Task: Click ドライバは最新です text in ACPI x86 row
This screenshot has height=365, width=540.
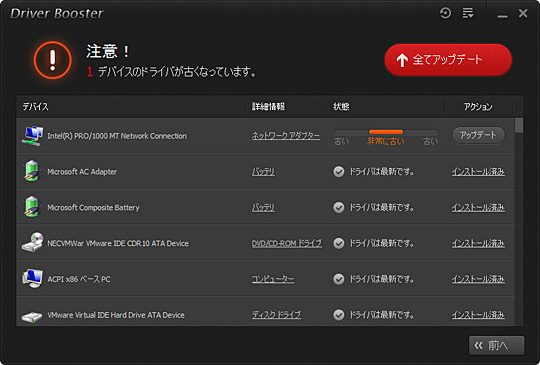Action: 382,279
